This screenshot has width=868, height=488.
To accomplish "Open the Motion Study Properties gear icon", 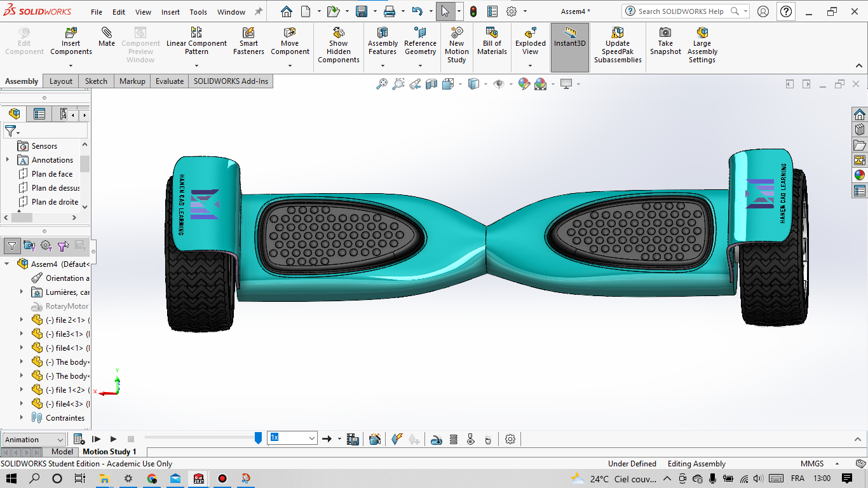I will (510, 439).
